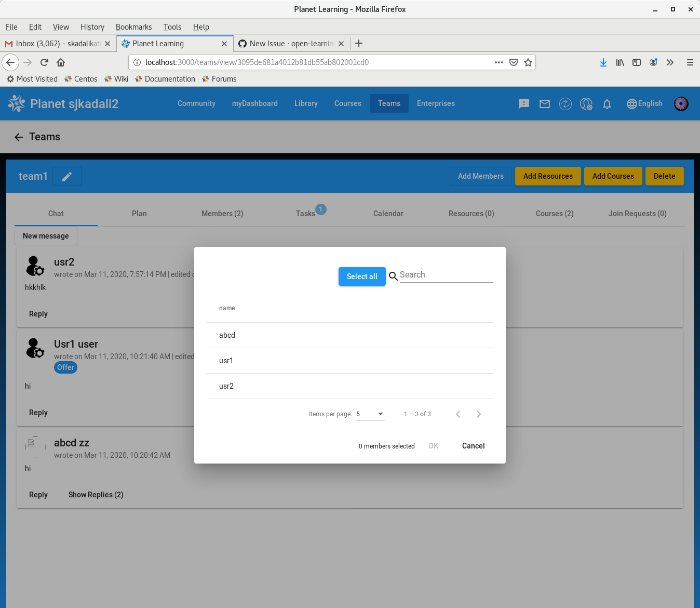Open language options via the English globe icon
700x608 pixels.
click(644, 103)
